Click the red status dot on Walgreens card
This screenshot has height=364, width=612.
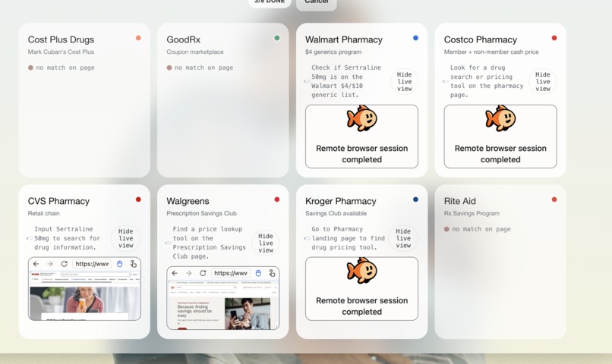(x=276, y=199)
